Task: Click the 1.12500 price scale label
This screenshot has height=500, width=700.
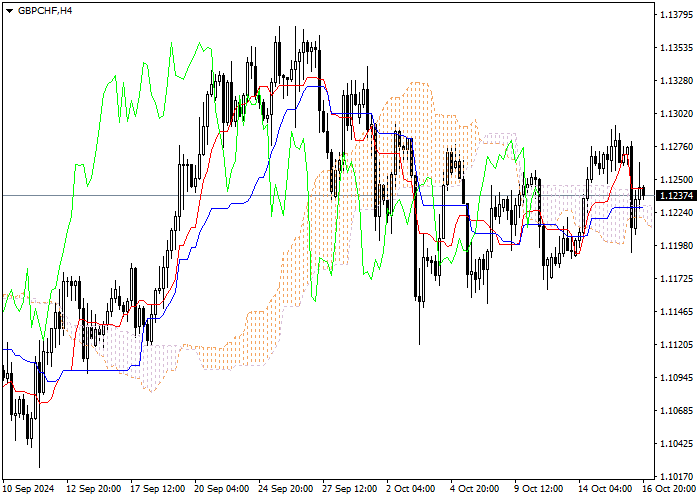Action: click(x=676, y=180)
